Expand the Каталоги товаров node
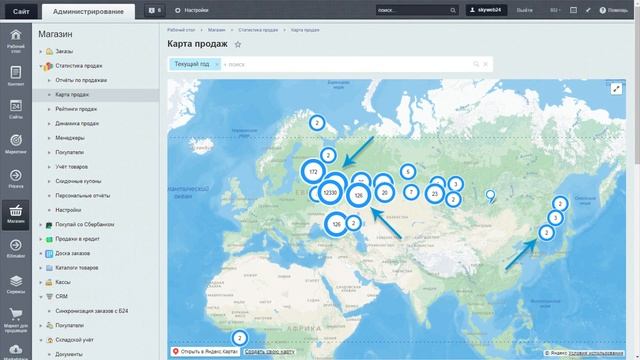This screenshot has width=640, height=360. pos(40,268)
